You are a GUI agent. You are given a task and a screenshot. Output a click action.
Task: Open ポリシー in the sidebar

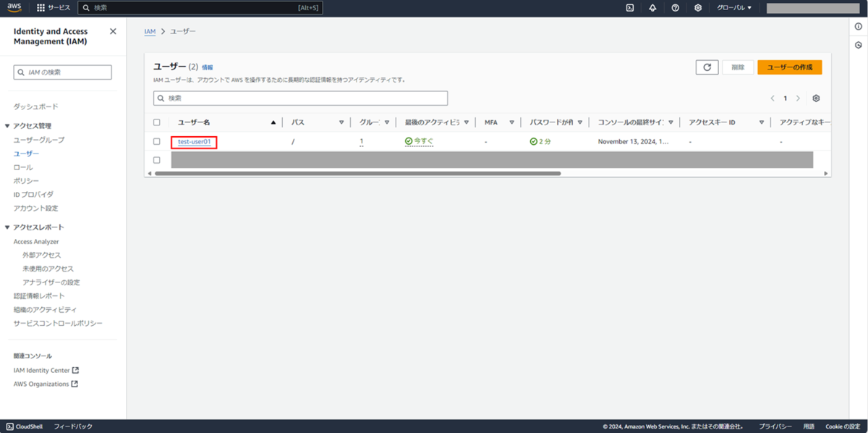coord(27,180)
